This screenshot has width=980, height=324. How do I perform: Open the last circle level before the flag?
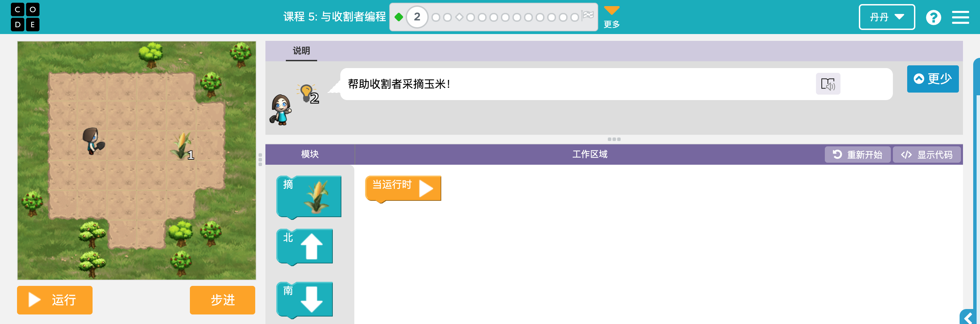click(x=575, y=17)
